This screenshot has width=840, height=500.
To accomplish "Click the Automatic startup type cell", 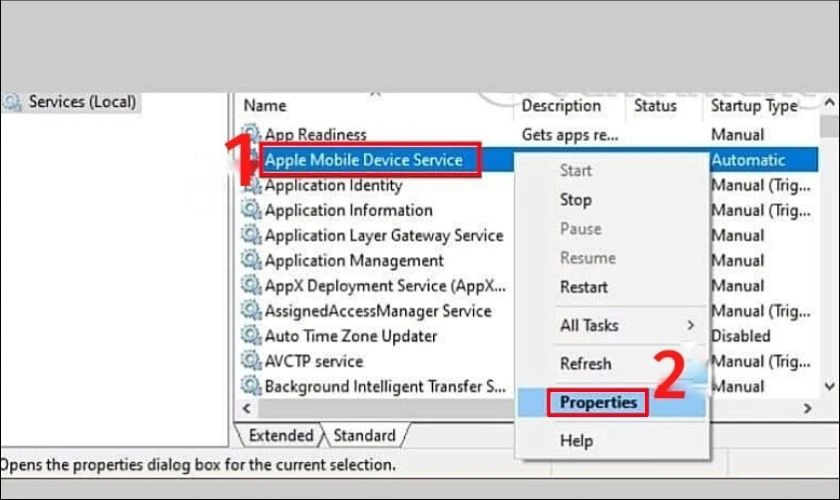I will [748, 160].
